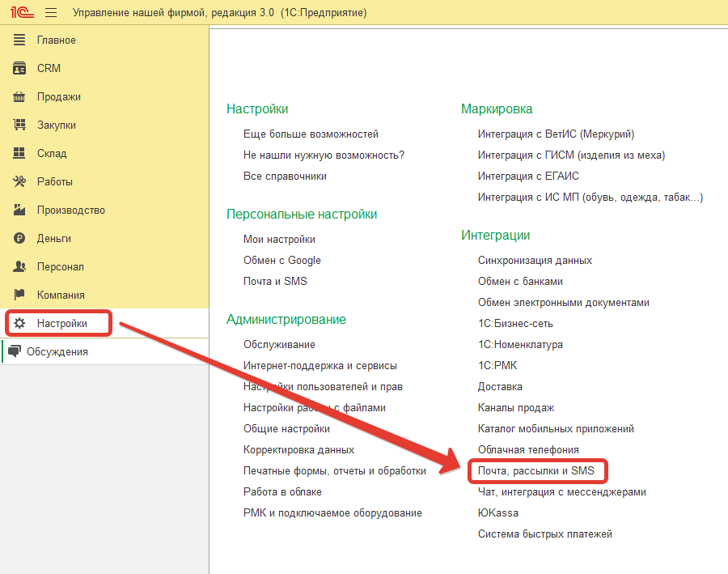The width and height of the screenshot is (728, 574).
Task: Select the Настройки section label
Action: point(62,324)
